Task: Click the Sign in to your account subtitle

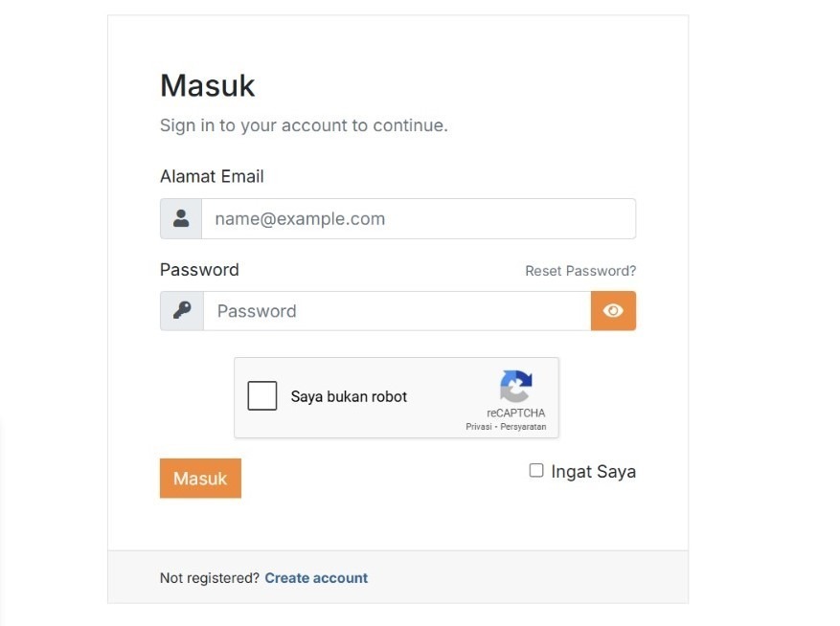Action: (304, 125)
